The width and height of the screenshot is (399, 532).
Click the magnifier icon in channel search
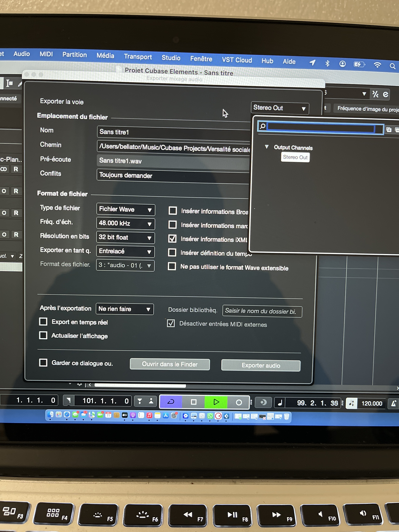click(x=263, y=126)
